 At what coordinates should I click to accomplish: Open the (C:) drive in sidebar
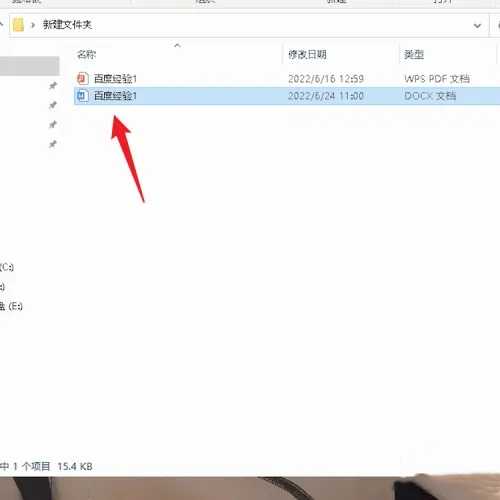tap(7, 267)
